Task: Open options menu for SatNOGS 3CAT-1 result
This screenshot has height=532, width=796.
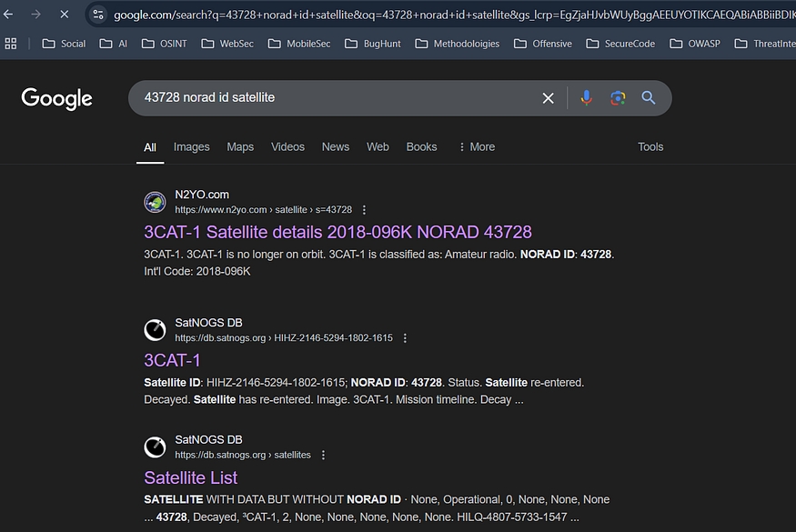Action: point(406,338)
